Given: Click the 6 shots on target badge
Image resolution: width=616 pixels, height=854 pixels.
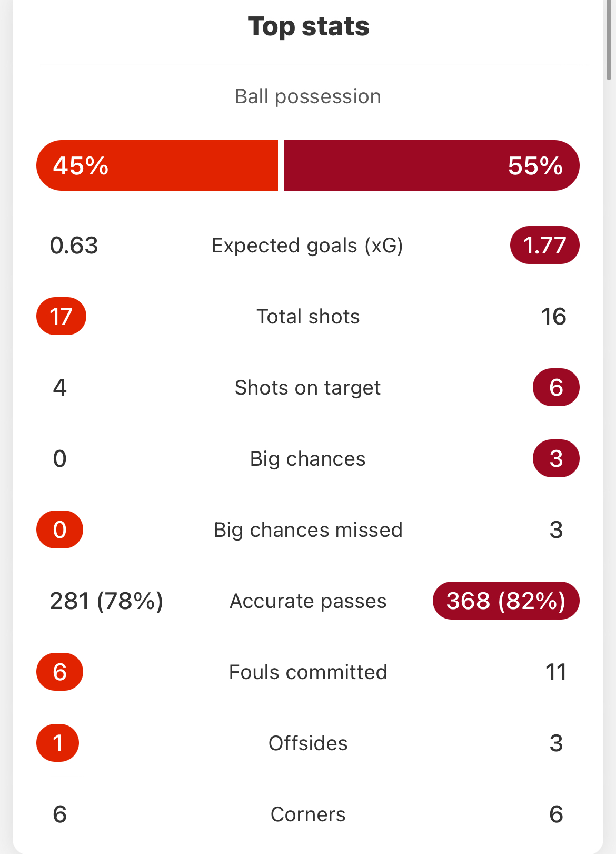Looking at the screenshot, I should 556,387.
